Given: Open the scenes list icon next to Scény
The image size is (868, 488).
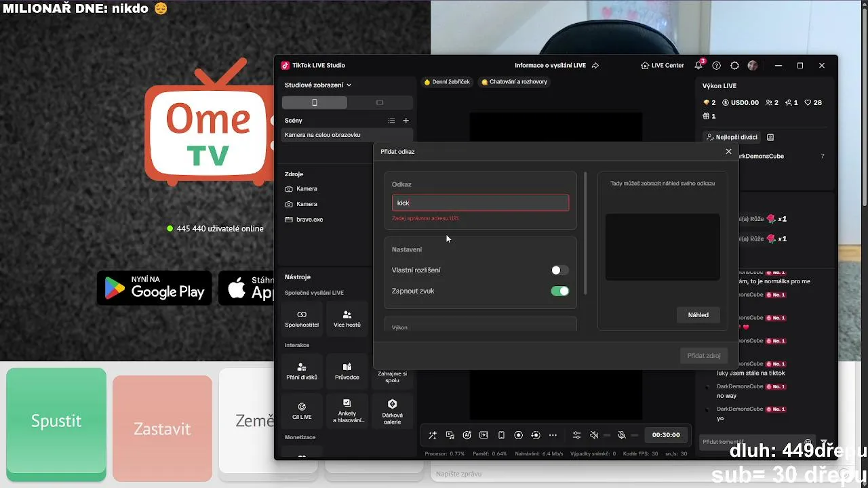Looking at the screenshot, I should (x=391, y=121).
